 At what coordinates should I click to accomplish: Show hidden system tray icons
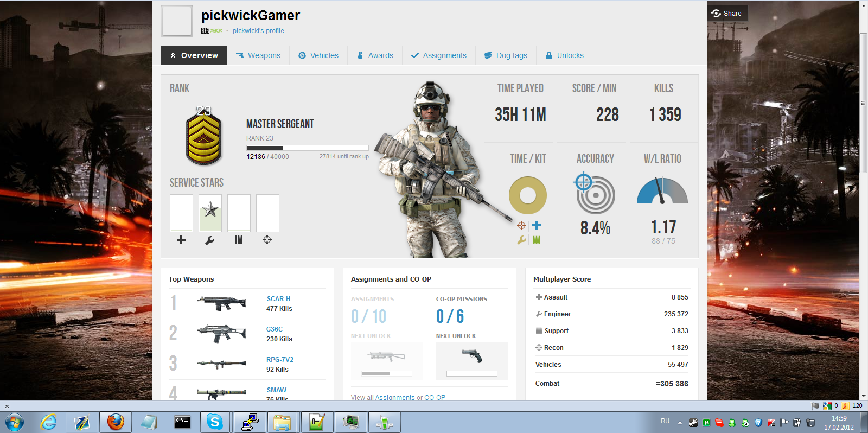click(x=680, y=423)
